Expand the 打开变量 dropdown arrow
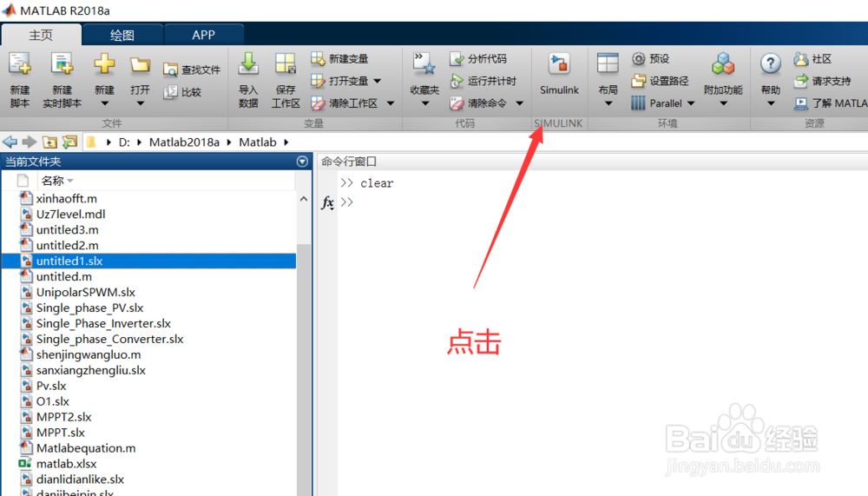Viewport: 868px width, 496px height. pyautogui.click(x=378, y=81)
